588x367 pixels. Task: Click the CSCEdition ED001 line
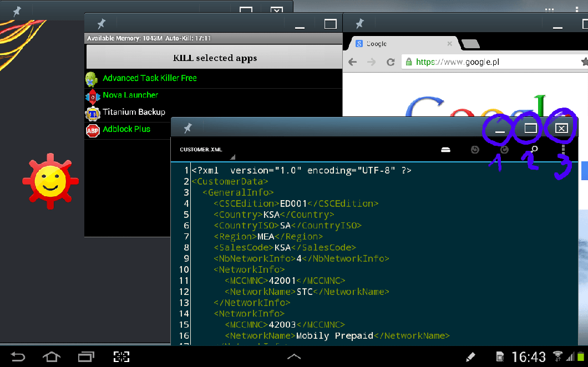[x=296, y=203]
